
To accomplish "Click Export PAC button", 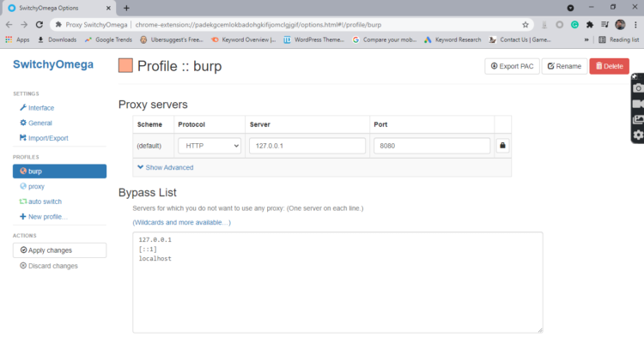I will click(x=512, y=66).
